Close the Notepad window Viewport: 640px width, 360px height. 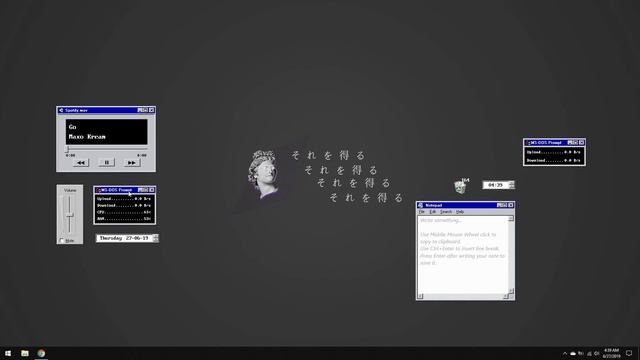coord(511,205)
